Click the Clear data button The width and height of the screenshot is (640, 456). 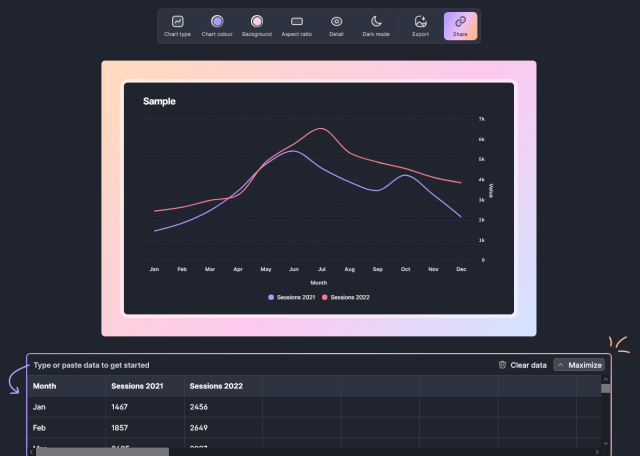click(x=523, y=365)
